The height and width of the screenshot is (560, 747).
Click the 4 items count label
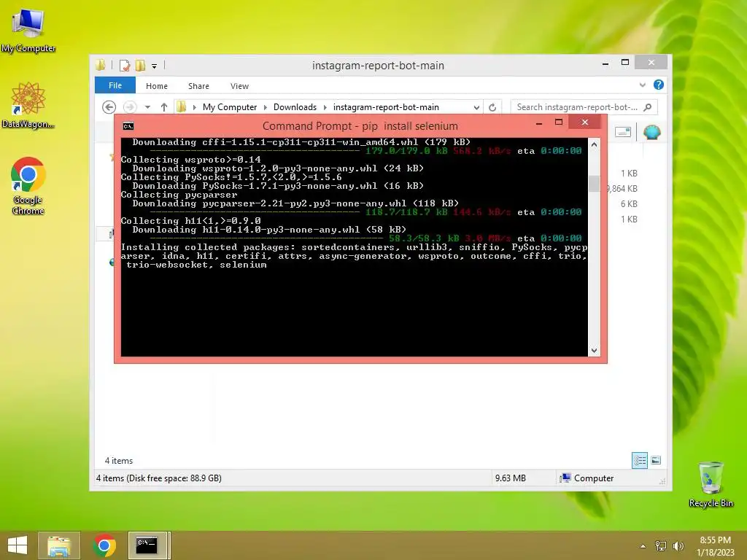coord(119,461)
